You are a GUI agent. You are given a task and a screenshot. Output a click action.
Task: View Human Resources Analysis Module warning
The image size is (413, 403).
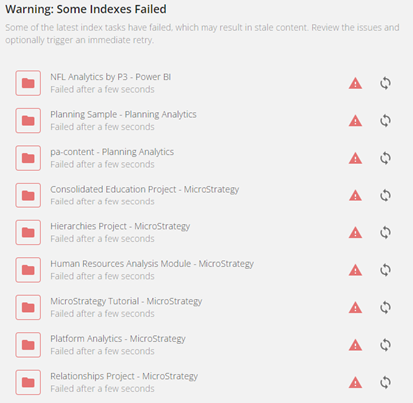pyautogui.click(x=355, y=270)
